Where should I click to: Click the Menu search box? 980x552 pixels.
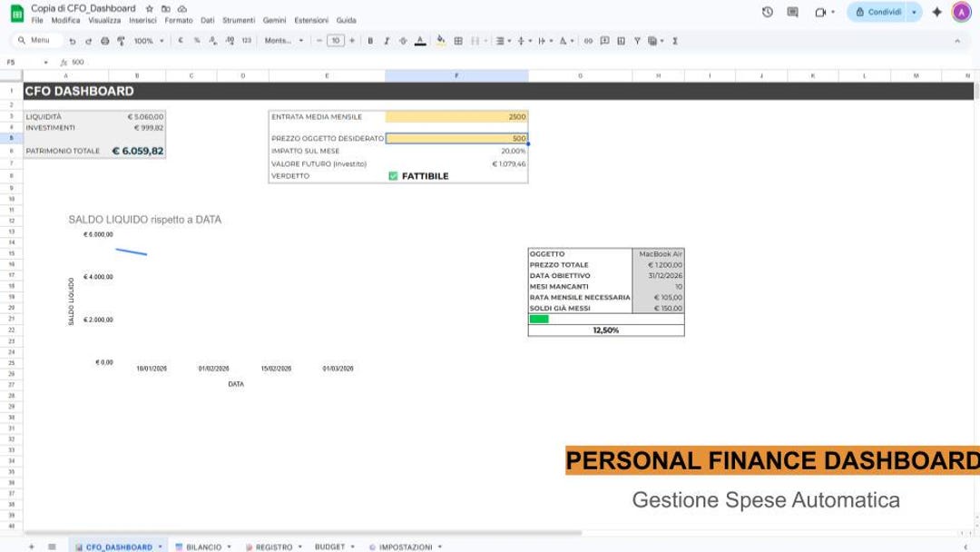point(37,41)
